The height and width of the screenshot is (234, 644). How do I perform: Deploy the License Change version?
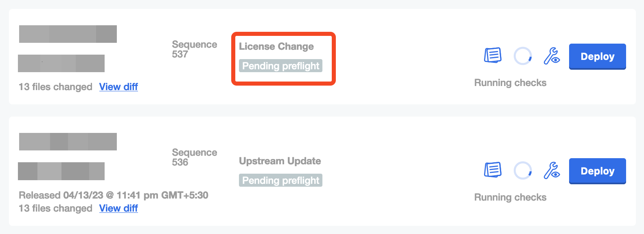click(597, 56)
